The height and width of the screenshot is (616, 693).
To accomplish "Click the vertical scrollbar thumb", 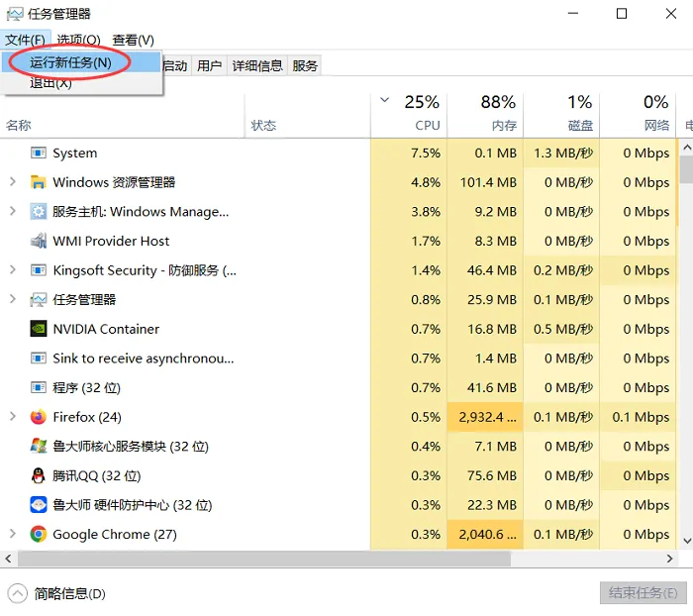I will (686, 169).
